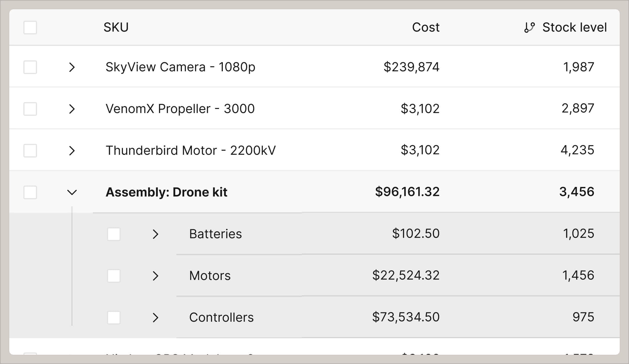Check the Motors sub-item checkbox
Screen dimensions: 629x364
coord(114,276)
